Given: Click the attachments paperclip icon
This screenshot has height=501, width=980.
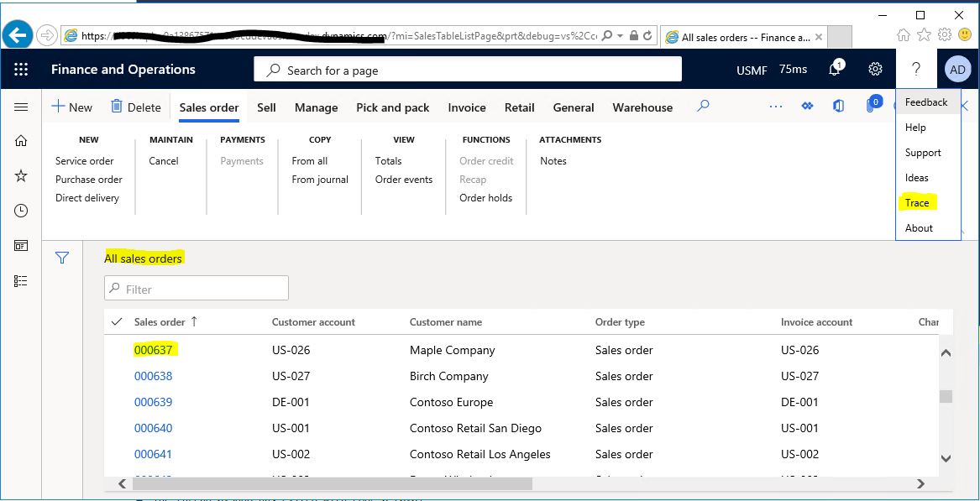Looking at the screenshot, I should [871, 107].
